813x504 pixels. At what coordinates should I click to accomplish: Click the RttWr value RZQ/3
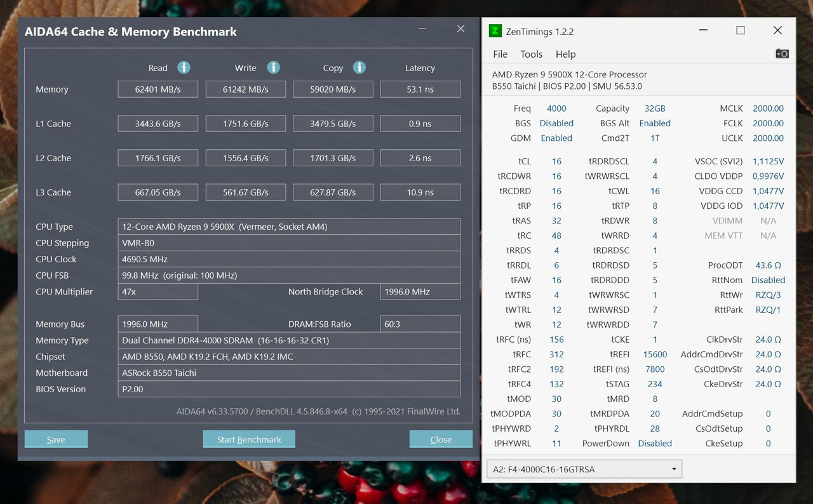click(768, 295)
